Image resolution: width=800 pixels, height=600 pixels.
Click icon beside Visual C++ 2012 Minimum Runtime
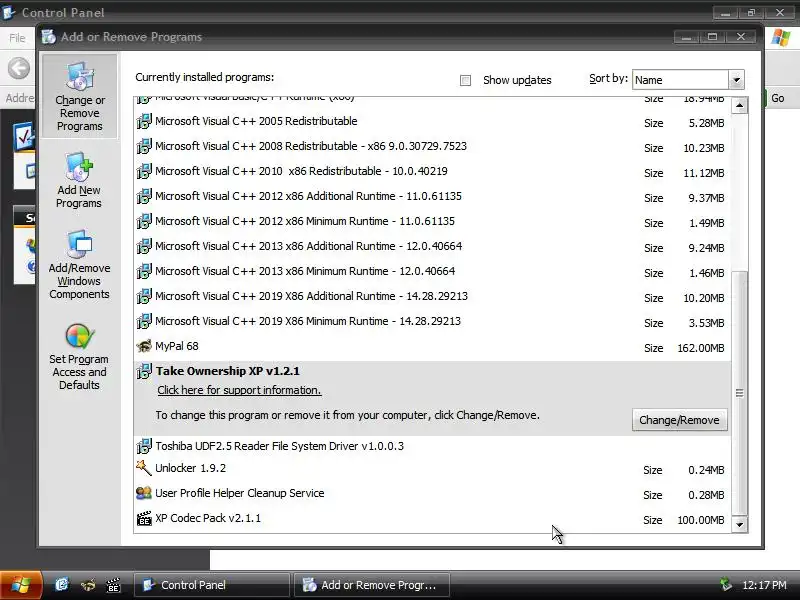click(x=144, y=221)
